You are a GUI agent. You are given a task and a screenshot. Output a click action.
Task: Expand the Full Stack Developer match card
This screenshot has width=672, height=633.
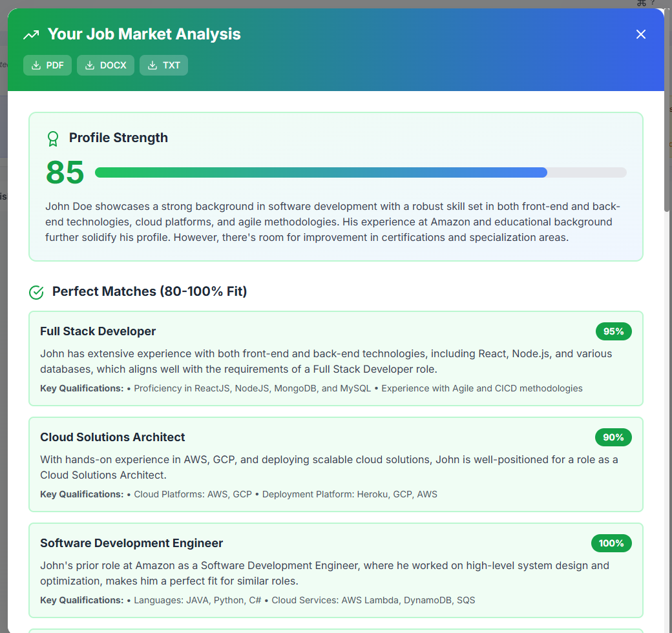(x=336, y=358)
